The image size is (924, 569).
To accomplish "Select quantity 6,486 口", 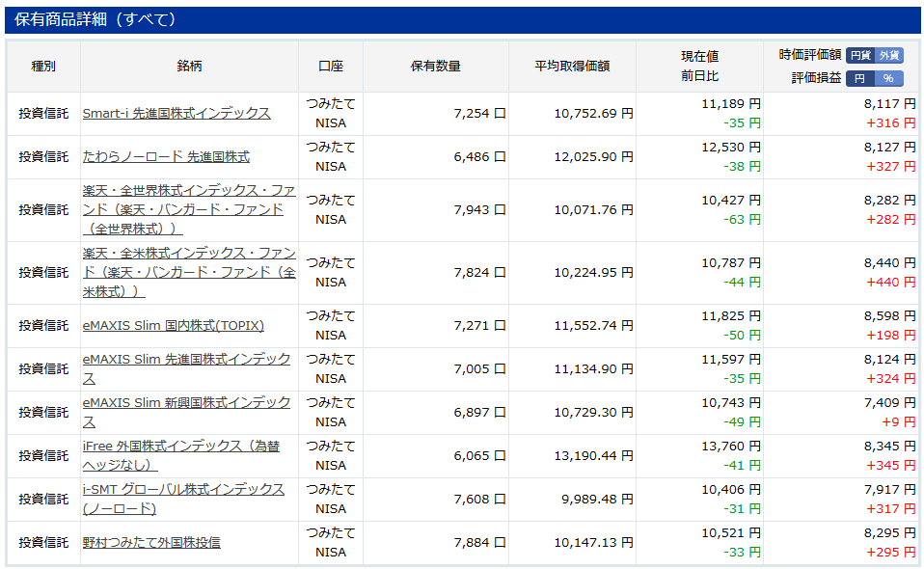I will pos(479,156).
